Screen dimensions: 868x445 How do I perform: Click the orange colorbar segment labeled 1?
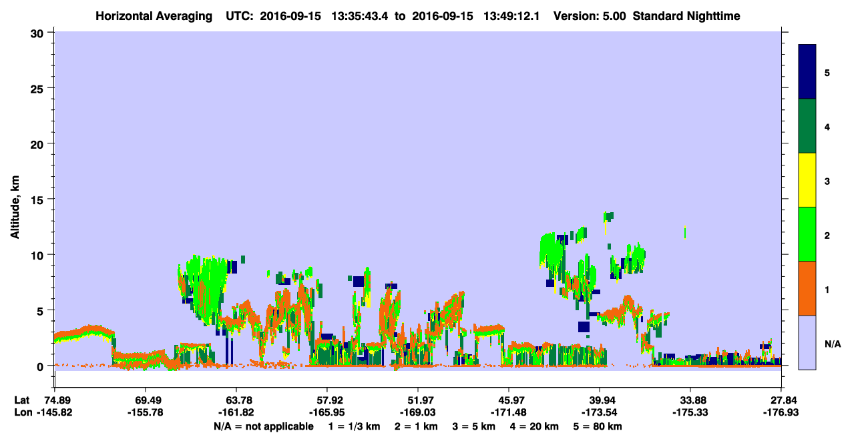[807, 288]
